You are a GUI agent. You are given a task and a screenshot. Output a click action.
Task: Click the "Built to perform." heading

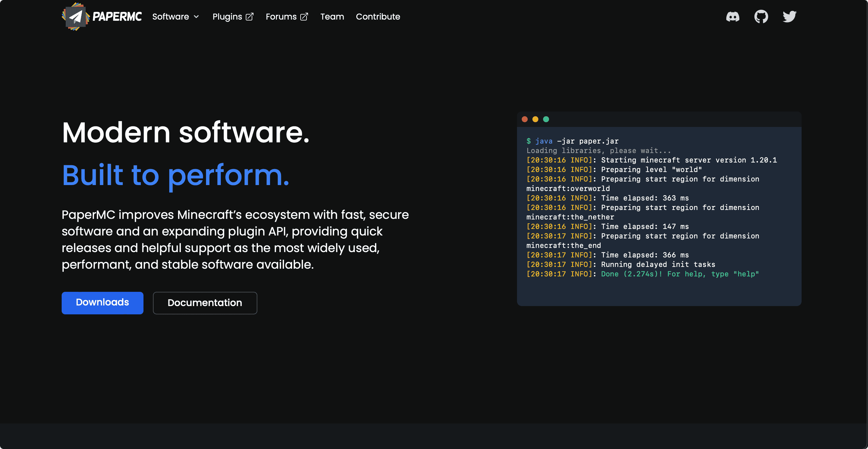pos(175,175)
